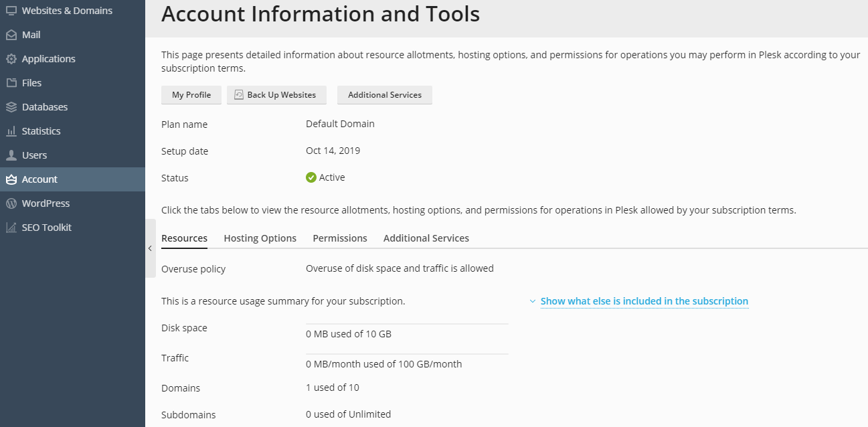Click the WordPress logo icon
Image resolution: width=868 pixels, height=427 pixels.
point(11,203)
